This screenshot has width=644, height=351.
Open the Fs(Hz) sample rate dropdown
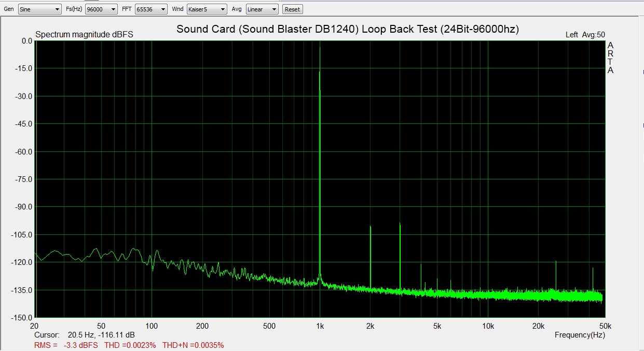coord(101,9)
